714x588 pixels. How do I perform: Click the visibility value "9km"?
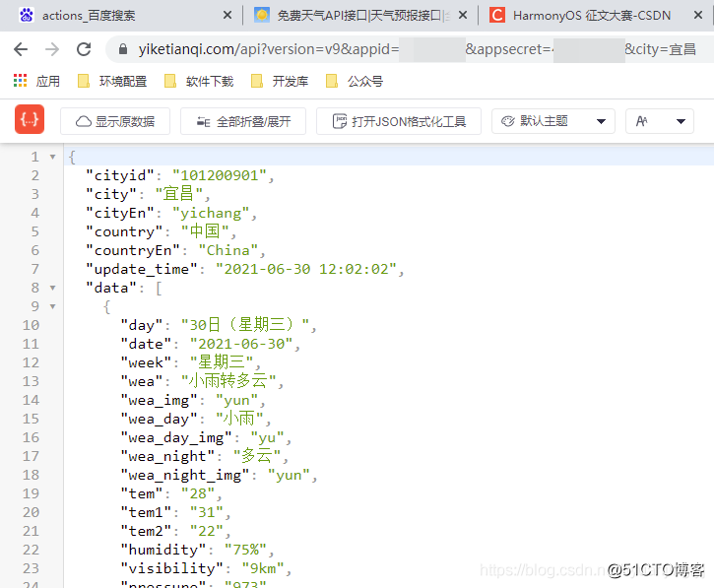[x=263, y=568]
